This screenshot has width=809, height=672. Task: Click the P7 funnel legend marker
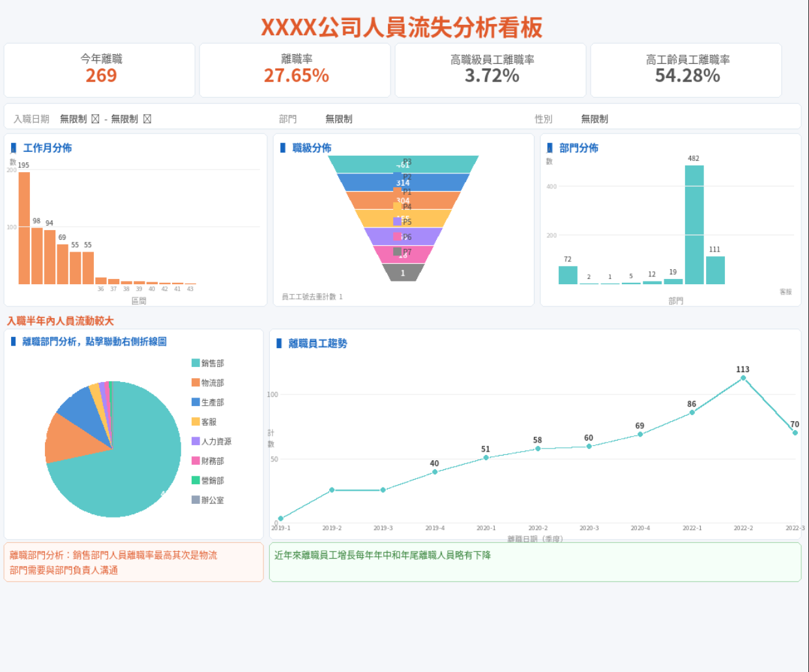pos(397,252)
